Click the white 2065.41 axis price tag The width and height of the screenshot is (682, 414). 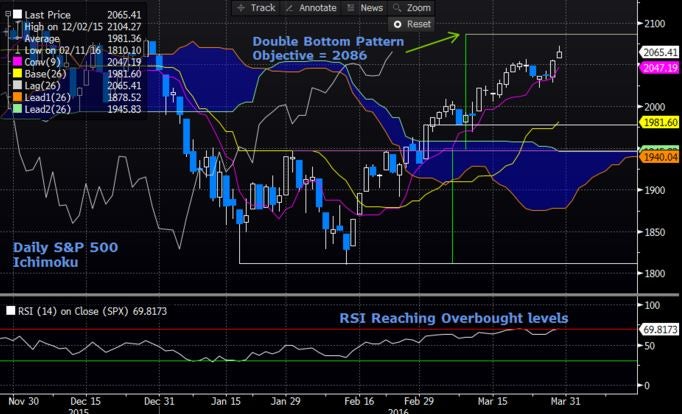coord(660,53)
